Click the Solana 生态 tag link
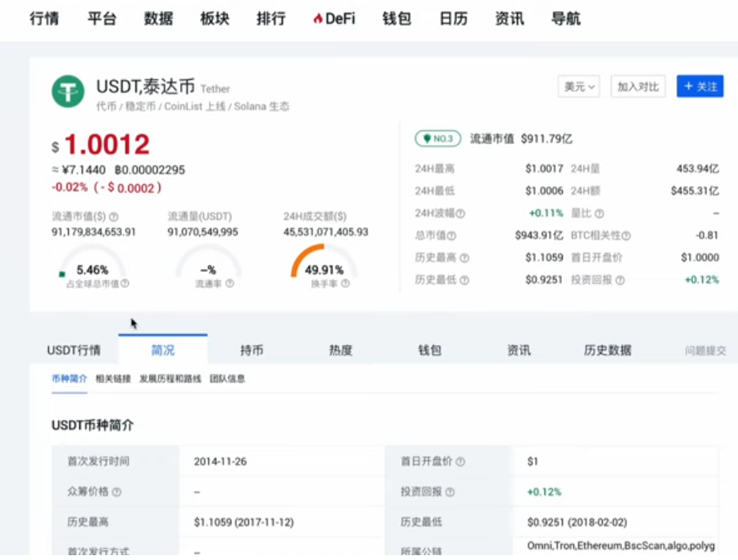Screen dimensions: 738x560 click(262, 106)
